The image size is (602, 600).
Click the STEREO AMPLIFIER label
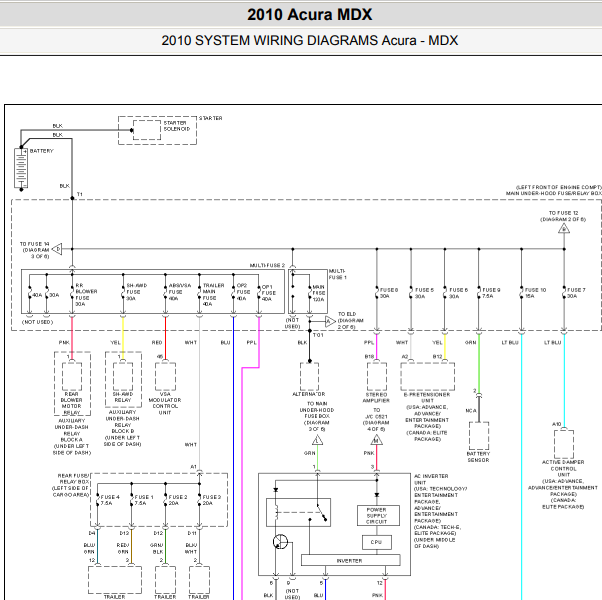tap(376, 398)
